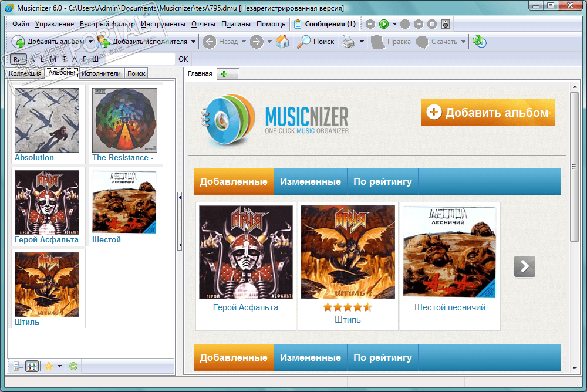Screen dimensions: 587x392
Task: Open the Шестой лесничий link in main page
Action: coord(450,307)
